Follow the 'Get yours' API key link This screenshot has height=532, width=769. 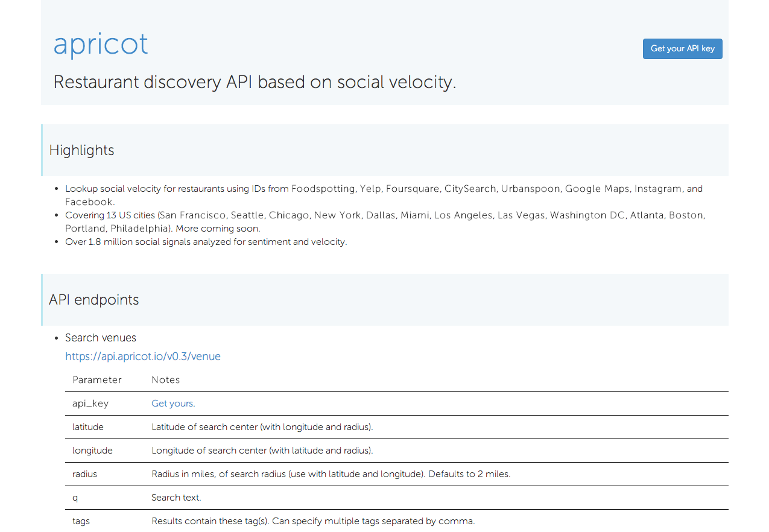[172, 404]
